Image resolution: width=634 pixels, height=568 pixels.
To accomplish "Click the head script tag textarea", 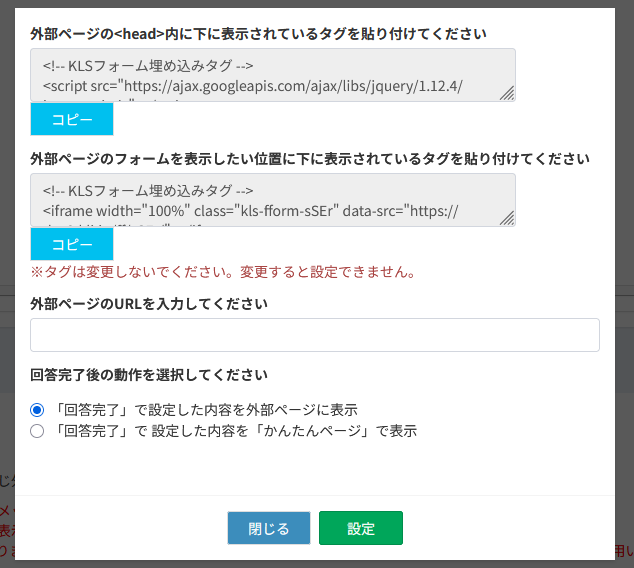I will 273,75.
